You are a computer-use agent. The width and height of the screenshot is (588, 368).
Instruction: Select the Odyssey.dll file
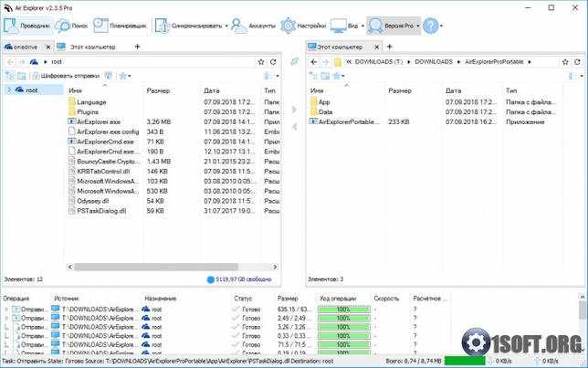click(92, 201)
